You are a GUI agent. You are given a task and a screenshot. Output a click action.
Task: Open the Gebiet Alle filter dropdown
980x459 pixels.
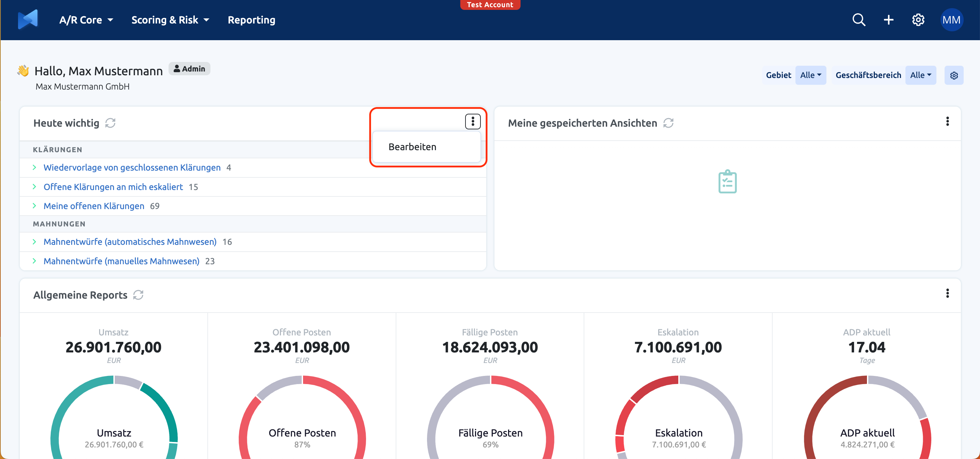click(810, 75)
